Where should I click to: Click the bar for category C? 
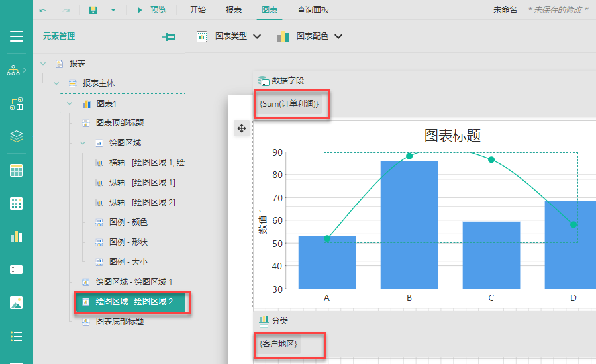[491, 255]
